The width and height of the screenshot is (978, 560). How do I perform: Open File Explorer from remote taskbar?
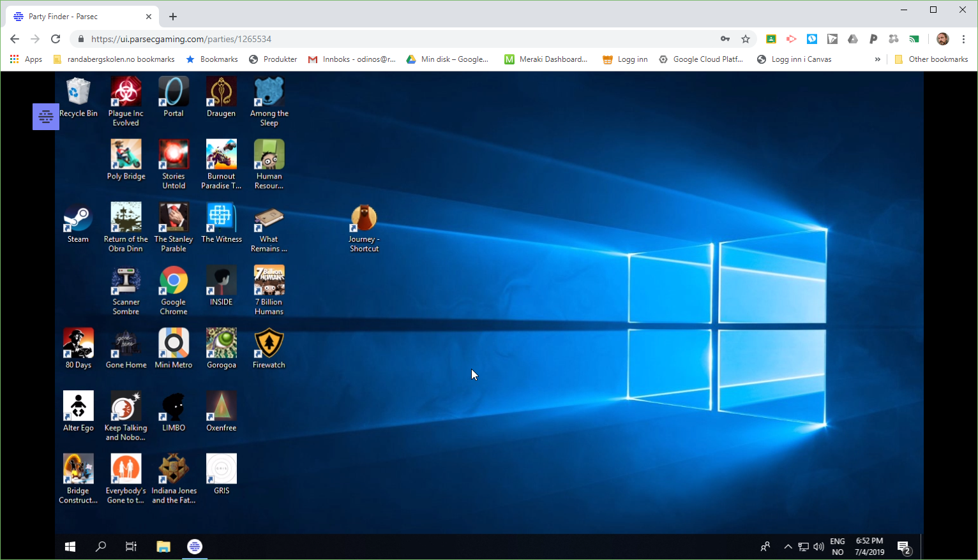pyautogui.click(x=163, y=547)
